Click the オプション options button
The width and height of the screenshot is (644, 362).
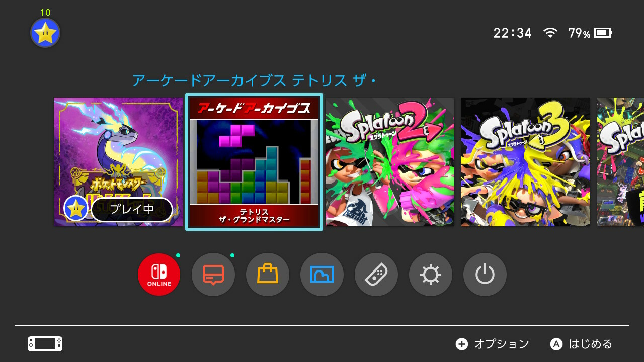tap(493, 344)
